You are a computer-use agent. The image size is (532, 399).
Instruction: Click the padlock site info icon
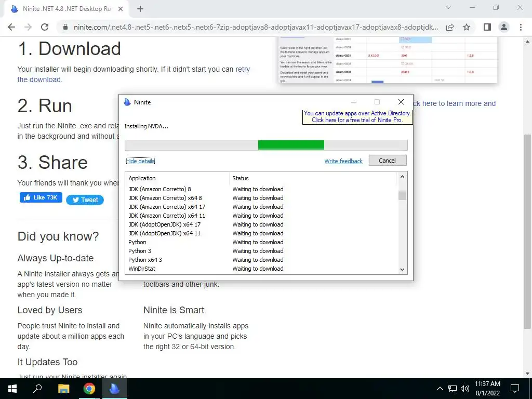pyautogui.click(x=65, y=27)
